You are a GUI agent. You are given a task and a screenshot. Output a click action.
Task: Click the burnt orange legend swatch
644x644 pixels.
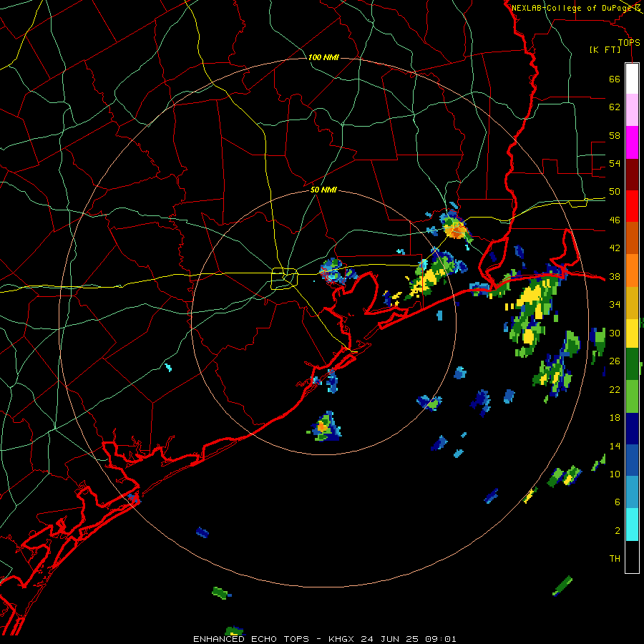point(632,238)
